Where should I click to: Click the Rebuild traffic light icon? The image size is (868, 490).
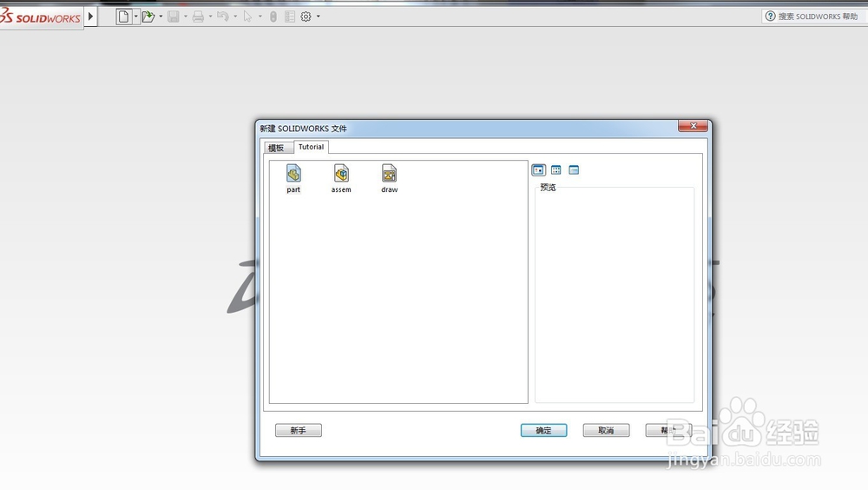pos(273,17)
